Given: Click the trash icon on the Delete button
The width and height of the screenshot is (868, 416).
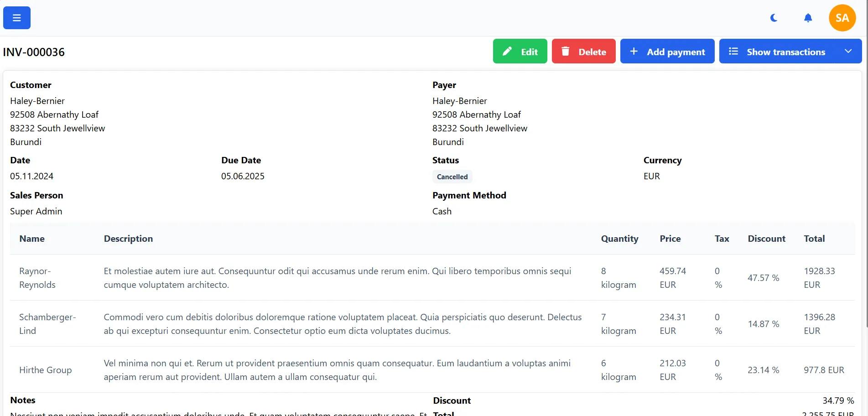Looking at the screenshot, I should (x=566, y=51).
